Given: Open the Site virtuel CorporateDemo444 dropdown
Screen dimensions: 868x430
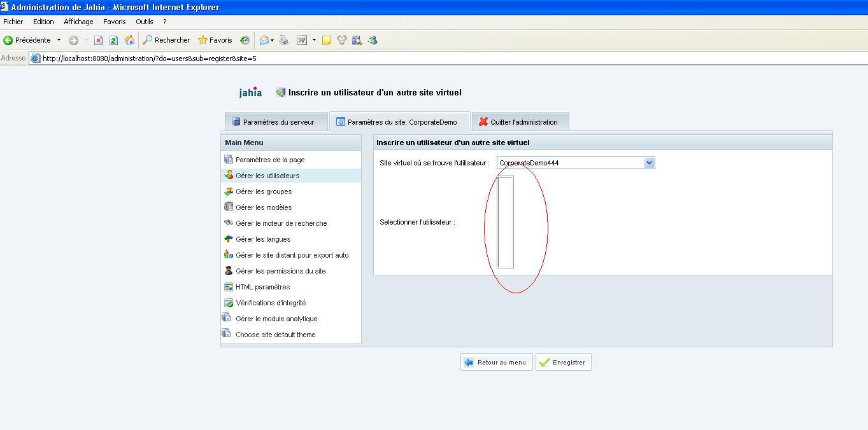Looking at the screenshot, I should [x=576, y=163].
